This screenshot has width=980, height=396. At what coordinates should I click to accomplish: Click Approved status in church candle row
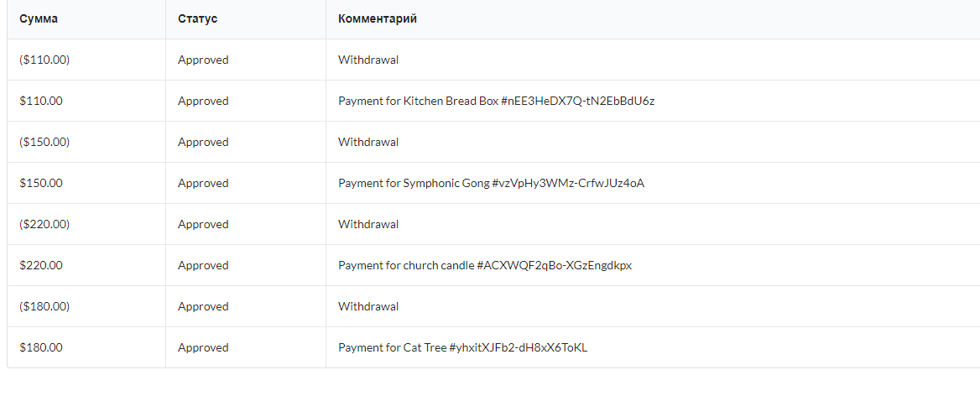coord(203,265)
